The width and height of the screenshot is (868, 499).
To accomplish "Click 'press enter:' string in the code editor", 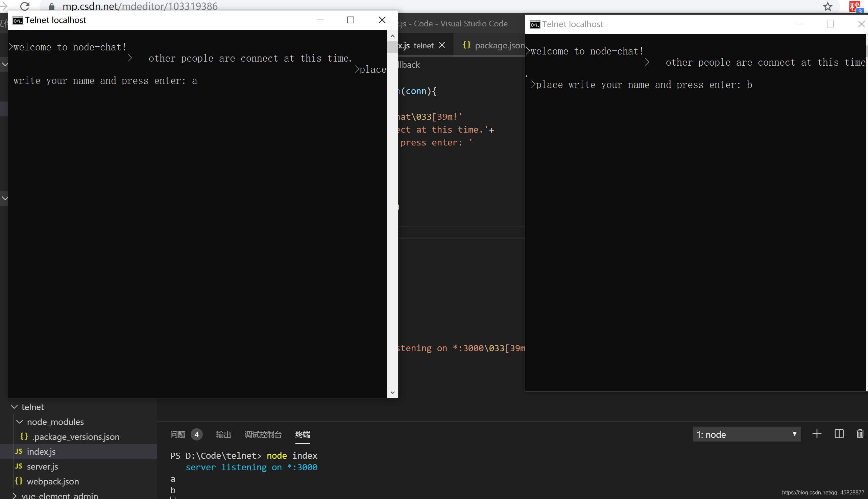I will click(x=431, y=142).
